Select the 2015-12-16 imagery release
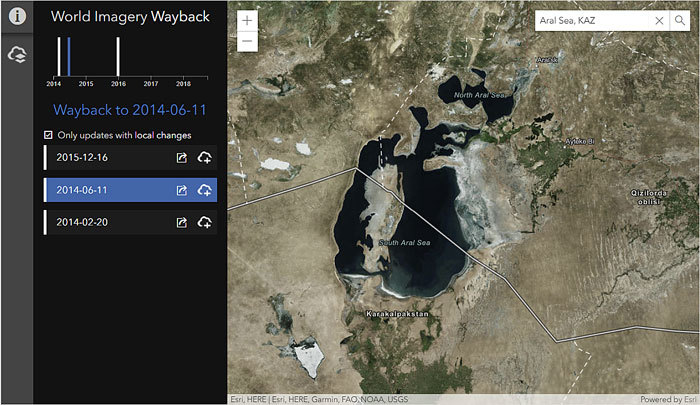Screen dimensions: 700x405 pyautogui.click(x=130, y=158)
